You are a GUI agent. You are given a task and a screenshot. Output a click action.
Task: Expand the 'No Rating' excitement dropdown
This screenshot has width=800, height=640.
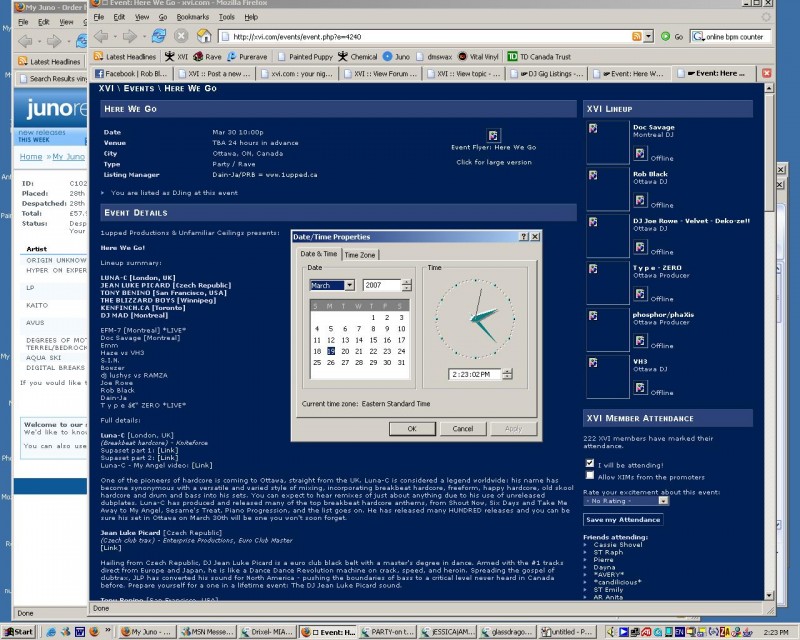click(x=661, y=500)
